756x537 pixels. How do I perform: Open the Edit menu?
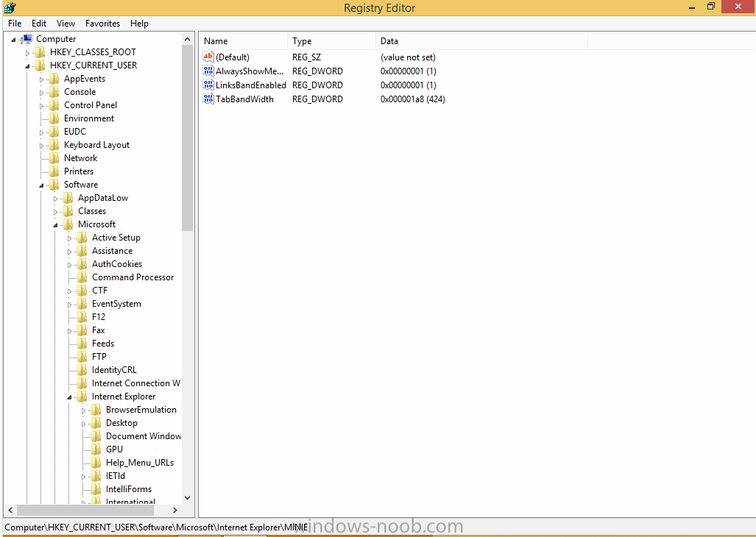(x=38, y=23)
